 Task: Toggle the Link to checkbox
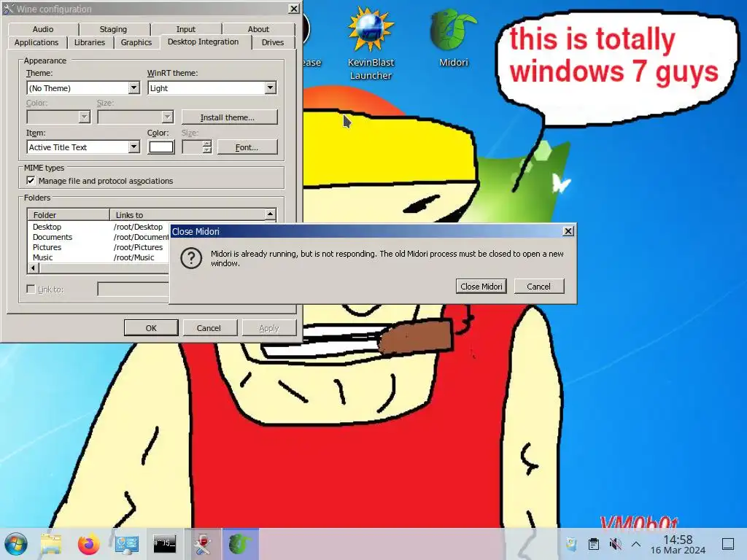coord(31,289)
